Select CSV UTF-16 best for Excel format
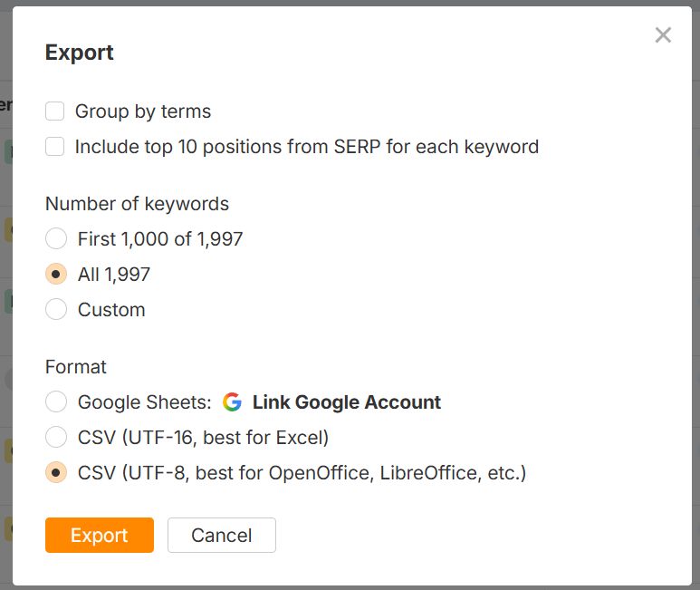Viewport: 700px width, 590px height. (x=56, y=437)
